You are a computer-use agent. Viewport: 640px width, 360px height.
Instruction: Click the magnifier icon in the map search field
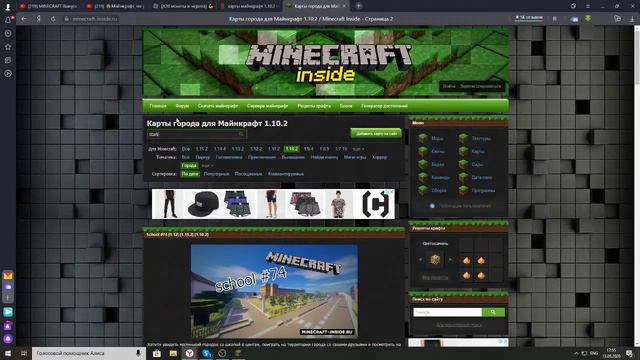click(x=241, y=134)
